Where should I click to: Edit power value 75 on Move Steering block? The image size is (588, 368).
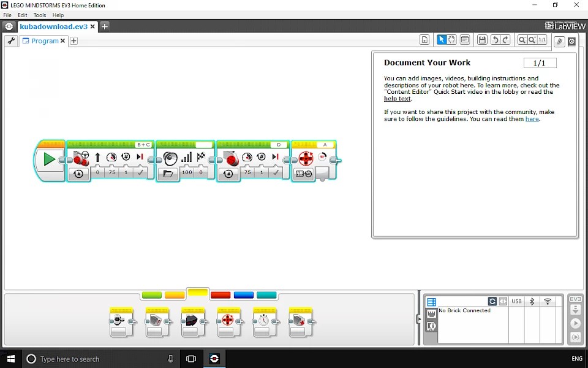point(111,172)
